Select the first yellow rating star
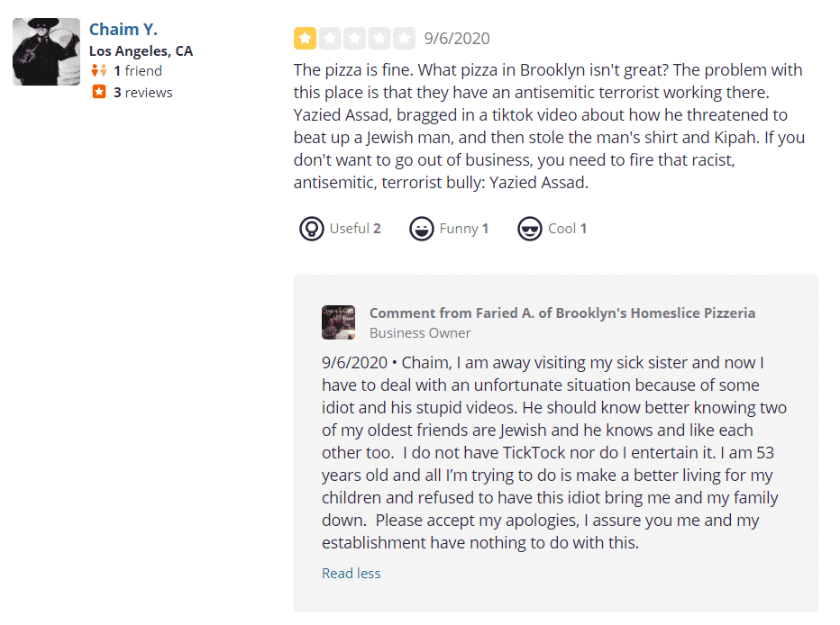 (x=305, y=38)
